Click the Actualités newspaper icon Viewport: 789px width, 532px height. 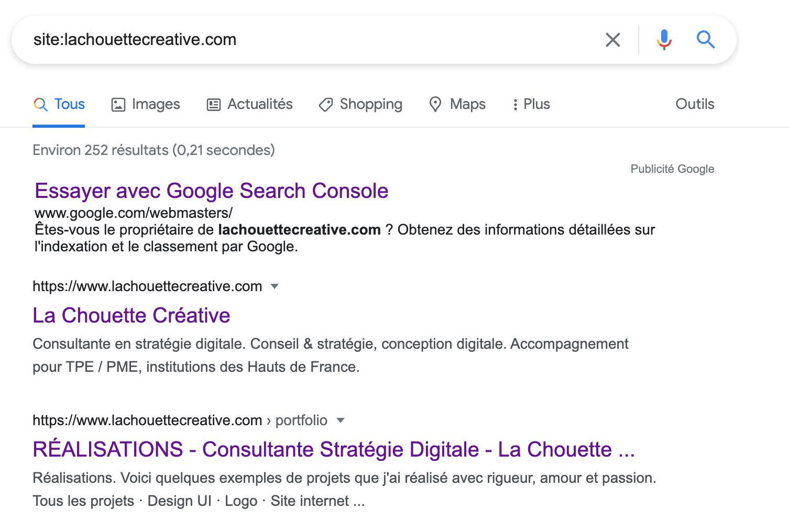(214, 105)
